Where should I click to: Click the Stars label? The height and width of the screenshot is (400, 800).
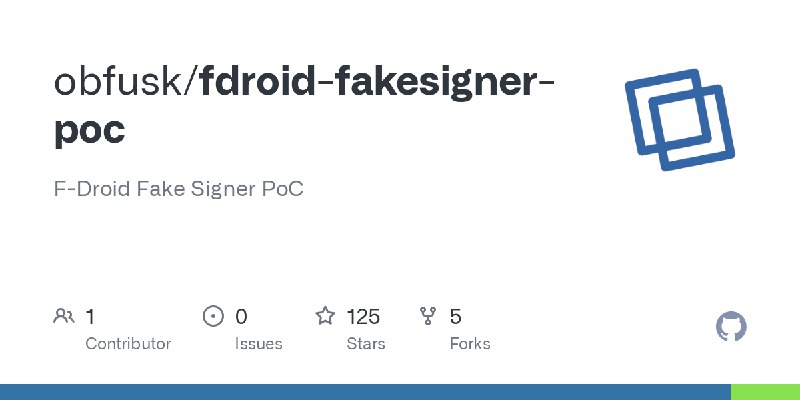pos(366,344)
